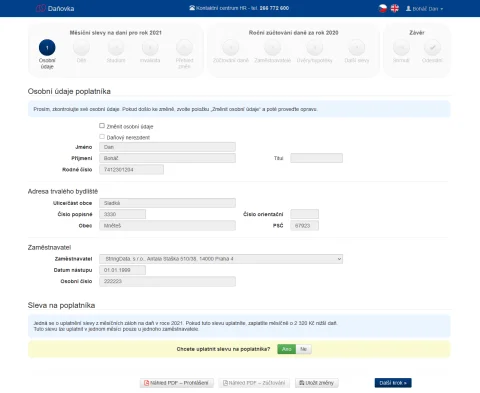
Task: Click the Datum nástupu field
Action: pos(122,270)
